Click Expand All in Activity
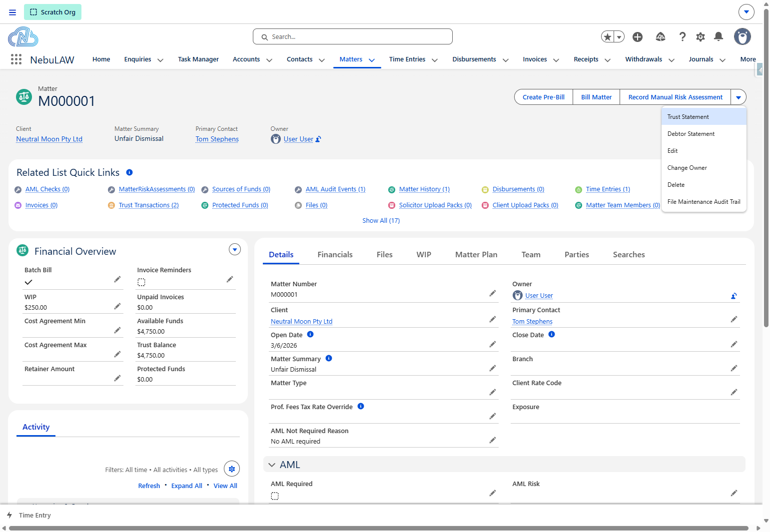 (187, 486)
